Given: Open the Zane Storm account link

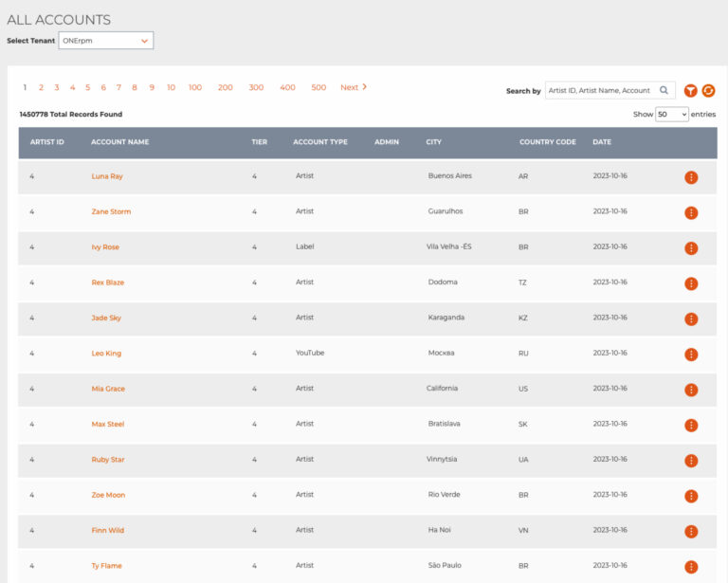Looking at the screenshot, I should [x=111, y=212].
